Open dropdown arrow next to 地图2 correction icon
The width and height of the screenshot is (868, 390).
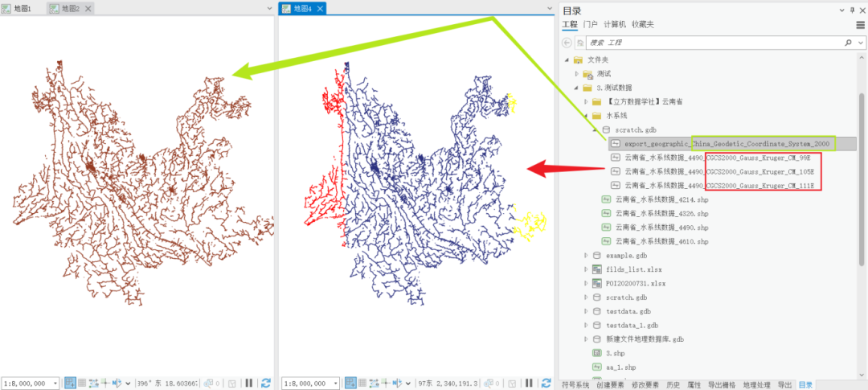click(128, 384)
